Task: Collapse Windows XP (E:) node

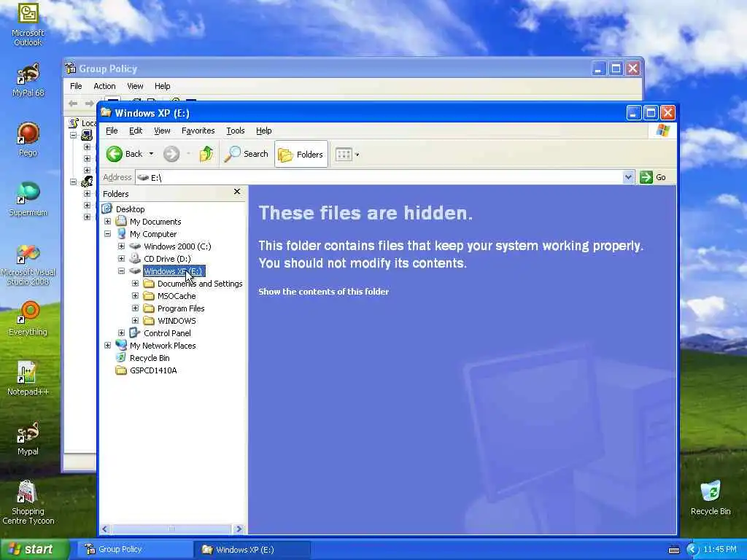Action: (x=122, y=271)
